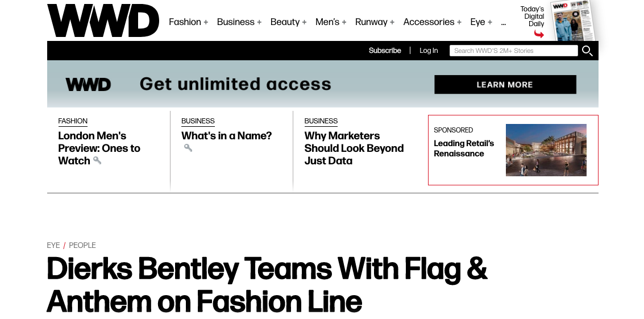Open the Fashion navigation item
This screenshot has height=319, width=644.
pos(185,22)
